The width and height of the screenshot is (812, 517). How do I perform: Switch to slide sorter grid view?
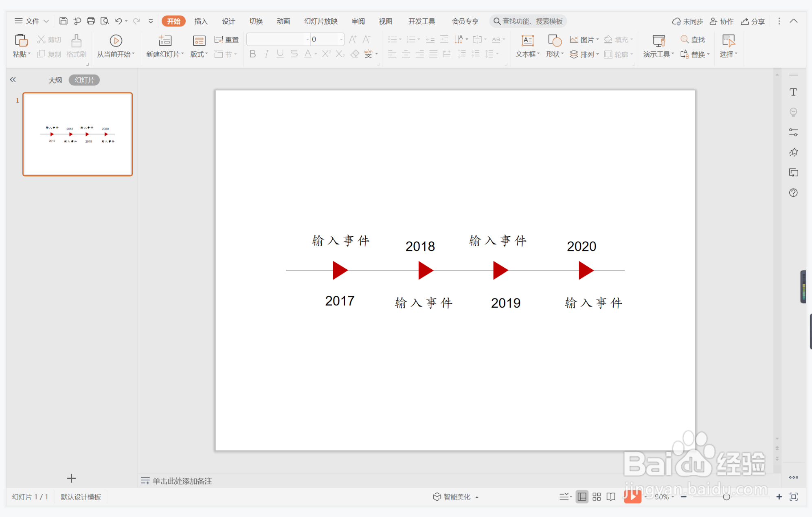(x=597, y=497)
